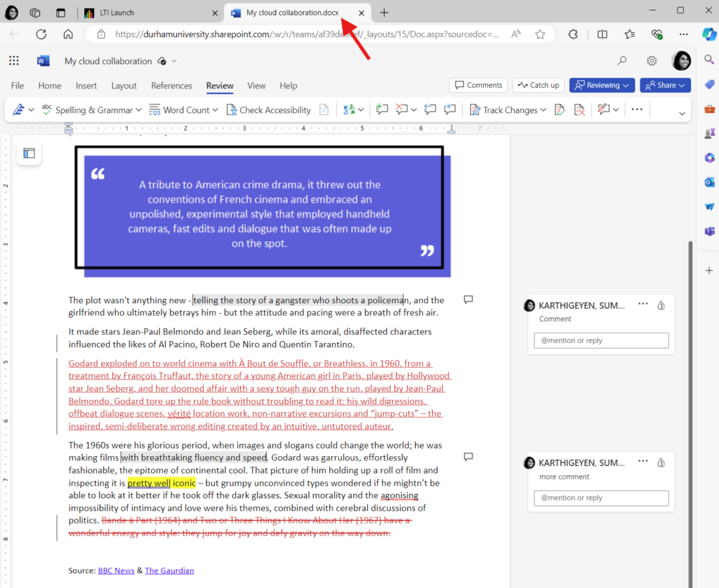
Task: Click the Translate icon in ribbon
Action: (x=349, y=109)
